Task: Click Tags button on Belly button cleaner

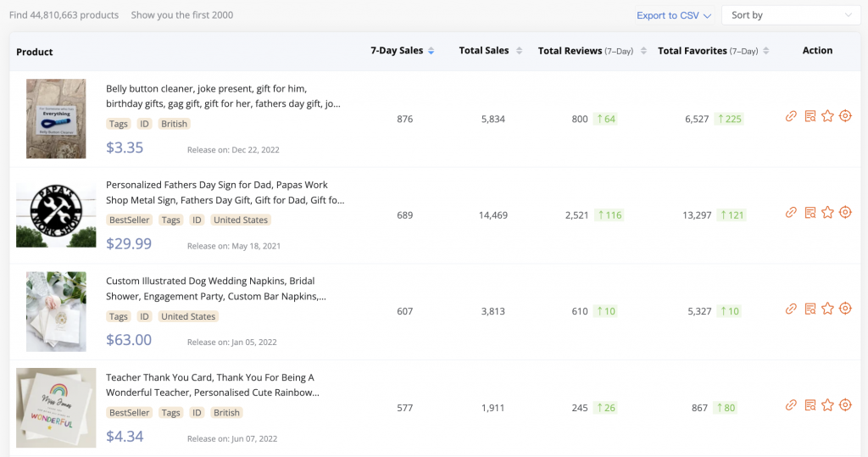Action: 119,124
